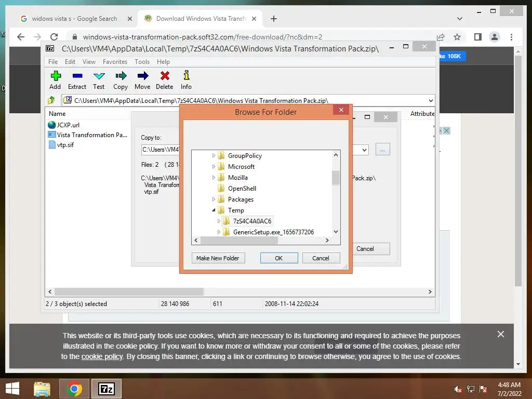
Task: Open new tab with plus icon
Action: pyautogui.click(x=274, y=19)
